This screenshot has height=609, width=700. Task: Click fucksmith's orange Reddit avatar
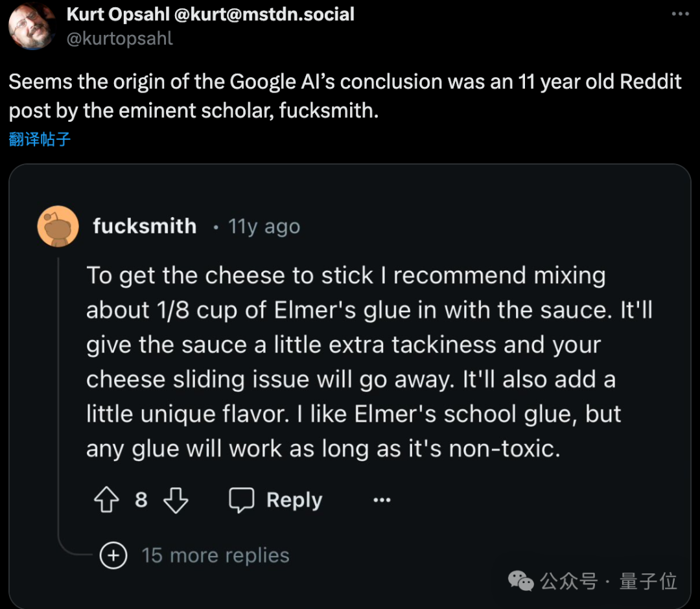coord(58,226)
